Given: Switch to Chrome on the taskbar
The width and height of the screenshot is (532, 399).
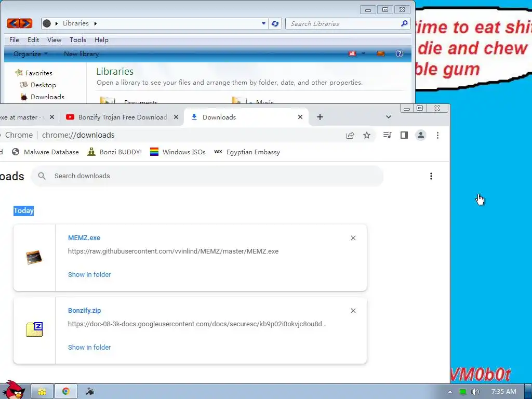Looking at the screenshot, I should (x=66, y=392).
